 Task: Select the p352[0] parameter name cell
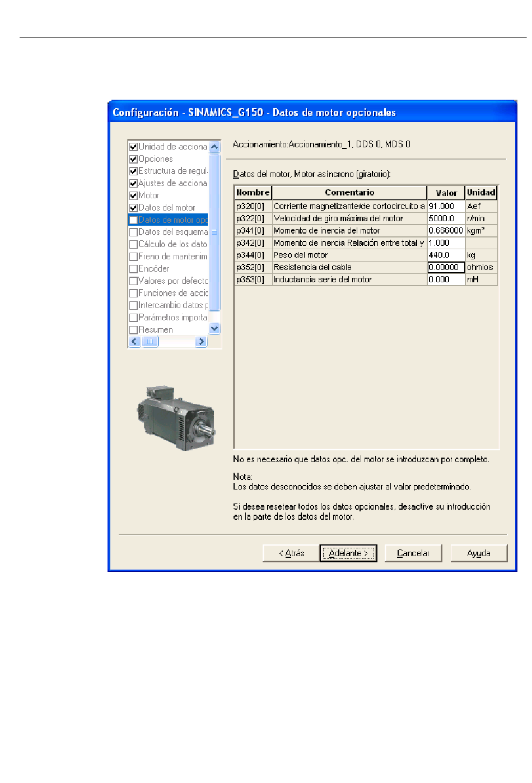tap(253, 267)
